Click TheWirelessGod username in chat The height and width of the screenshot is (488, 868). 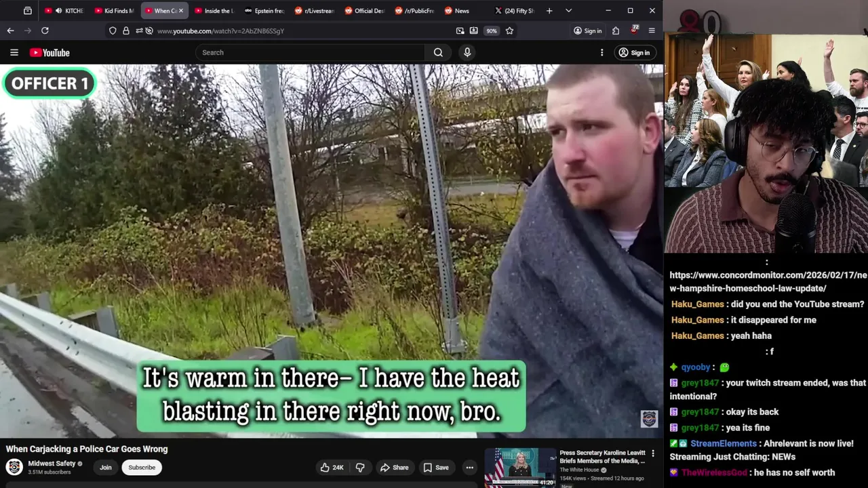click(x=714, y=472)
